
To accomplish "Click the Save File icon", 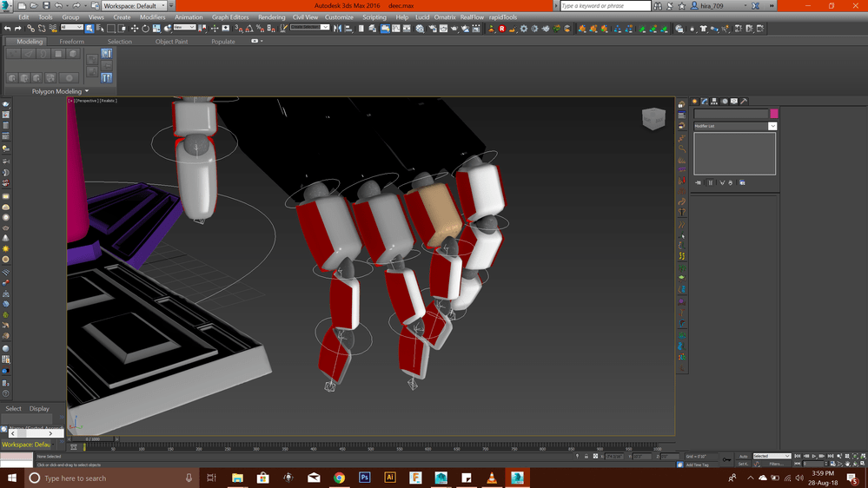I will click(x=46, y=5).
